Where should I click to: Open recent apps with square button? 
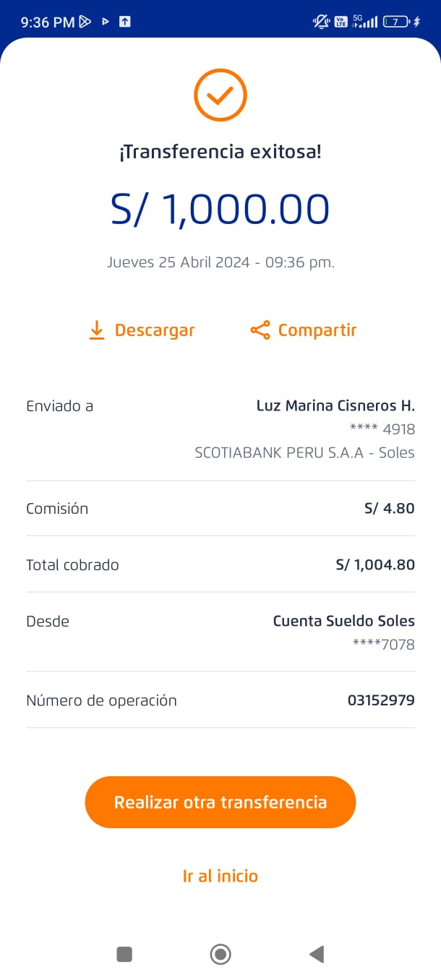pyautogui.click(x=124, y=954)
